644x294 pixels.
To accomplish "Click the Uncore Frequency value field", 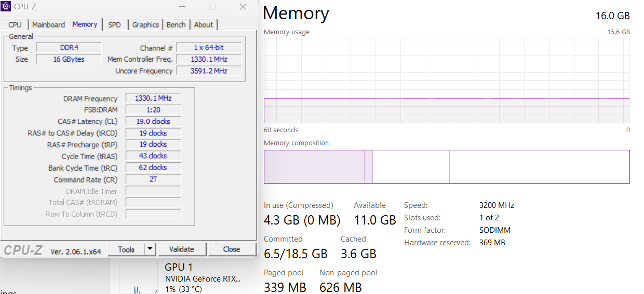I will pos(209,71).
